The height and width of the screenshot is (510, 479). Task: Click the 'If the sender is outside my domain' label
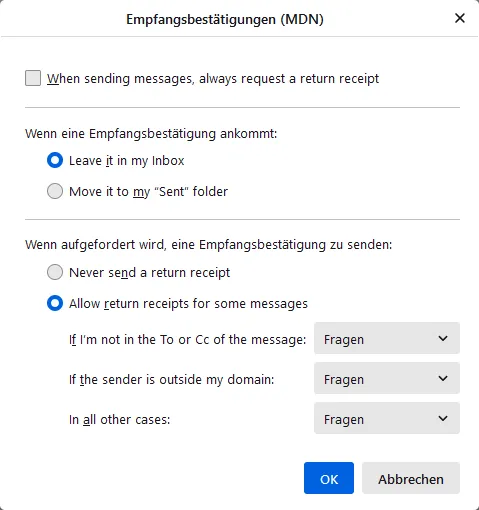[x=171, y=379]
